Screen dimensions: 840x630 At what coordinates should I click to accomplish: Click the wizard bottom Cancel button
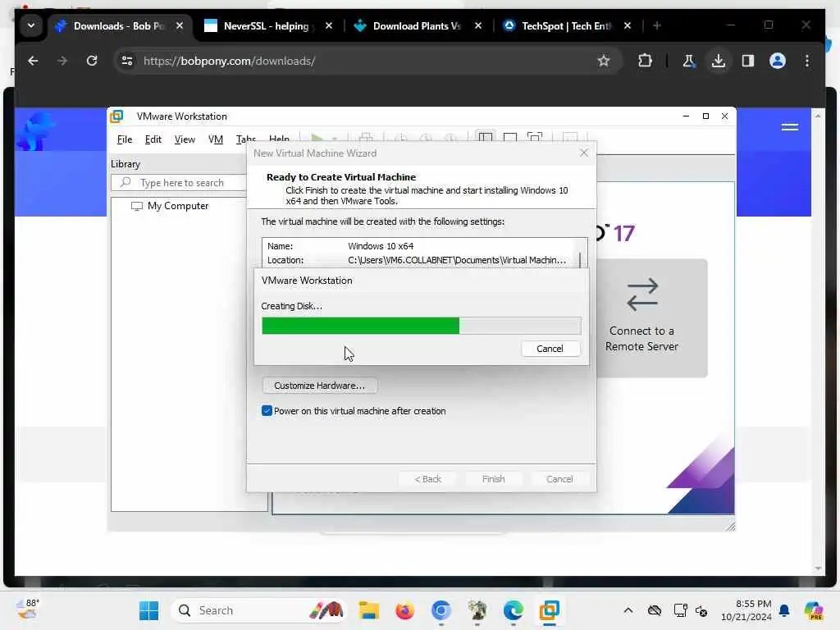(559, 479)
